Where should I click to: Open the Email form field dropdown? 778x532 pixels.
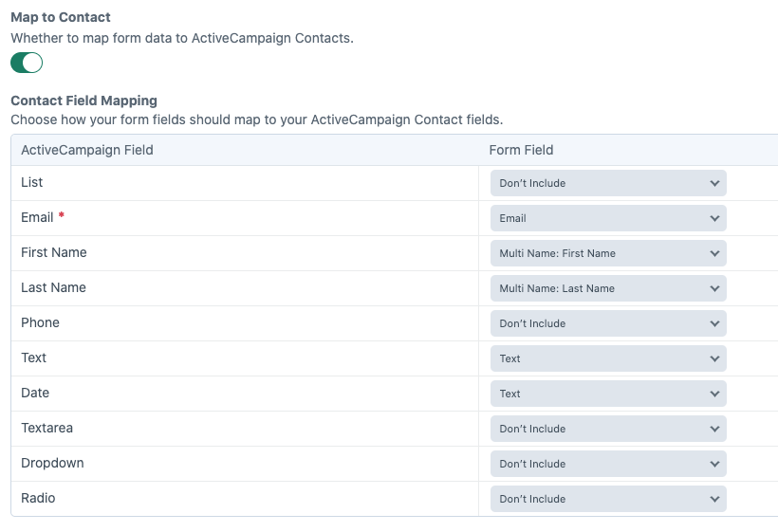click(608, 218)
